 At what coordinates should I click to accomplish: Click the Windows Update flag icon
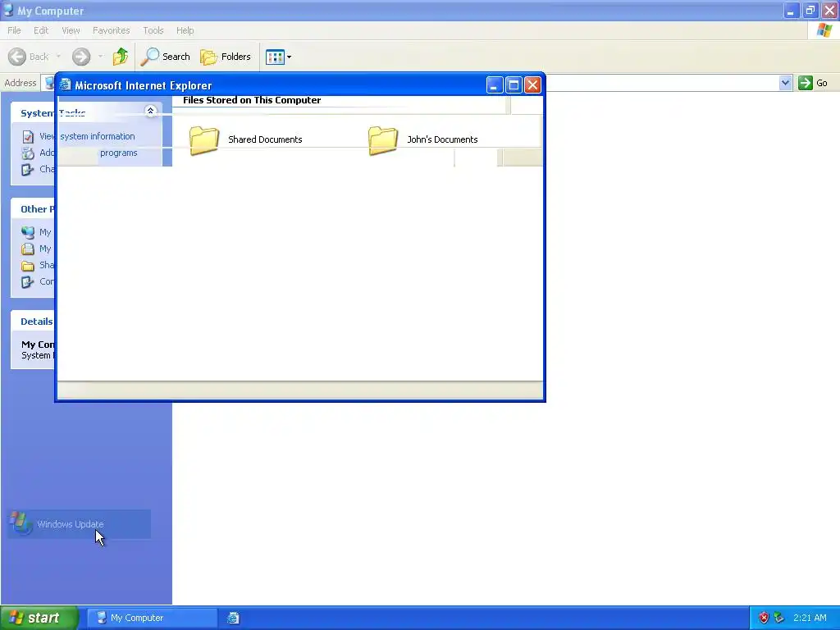[x=21, y=523]
